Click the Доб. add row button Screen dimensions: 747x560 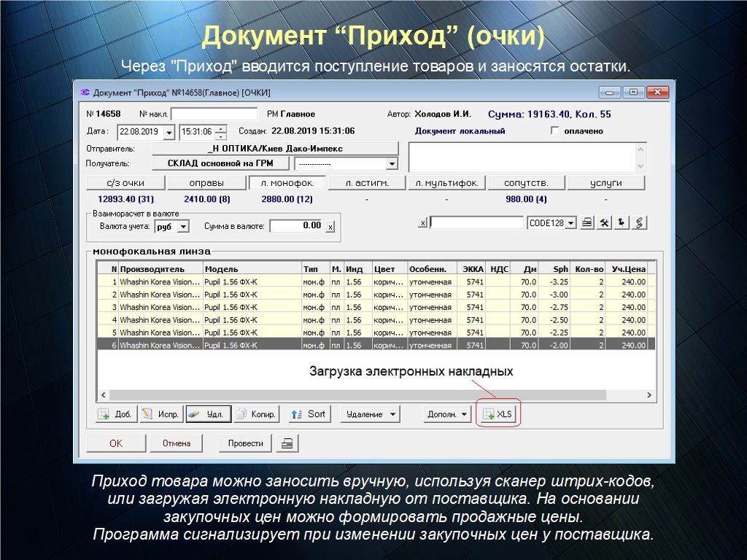[x=115, y=414]
